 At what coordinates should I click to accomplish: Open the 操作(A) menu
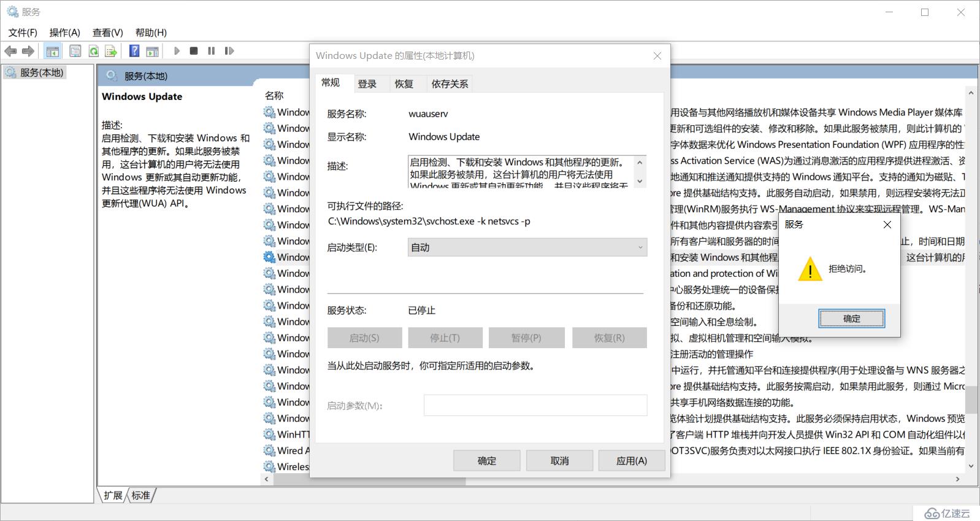[65, 33]
